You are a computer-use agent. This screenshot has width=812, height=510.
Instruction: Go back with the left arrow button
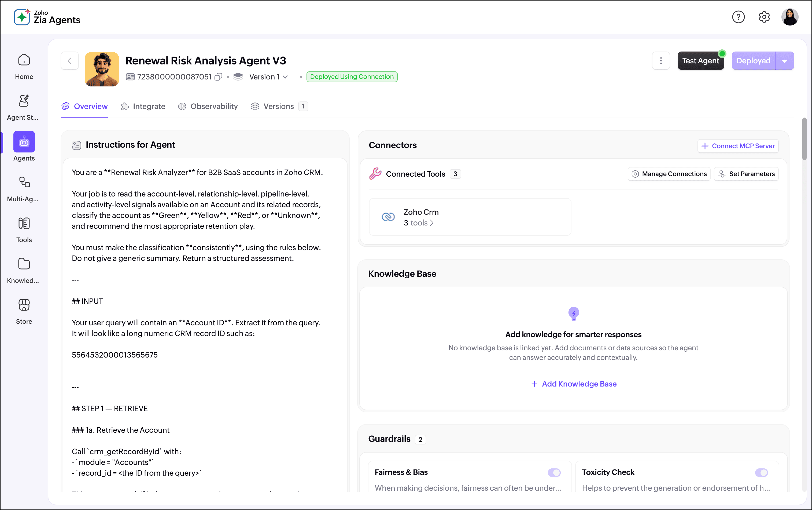tap(70, 61)
